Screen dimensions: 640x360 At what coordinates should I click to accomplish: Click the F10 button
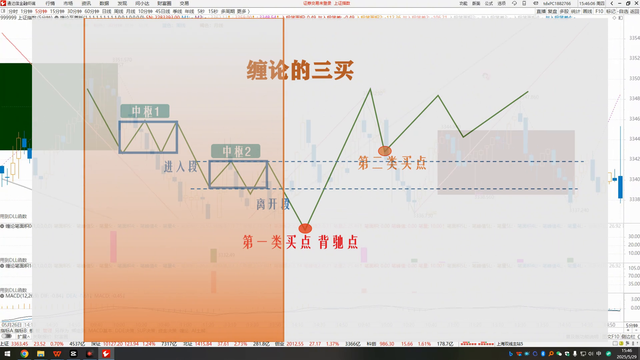click(599, 11)
